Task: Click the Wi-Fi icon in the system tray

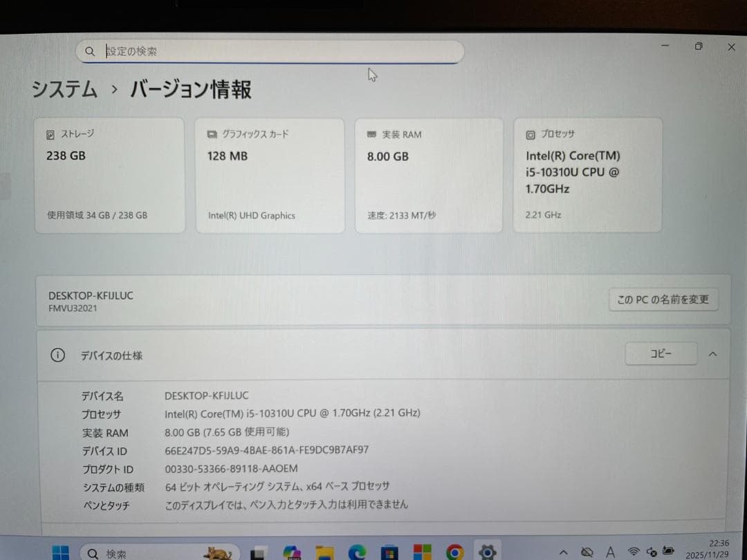Action: point(634,552)
